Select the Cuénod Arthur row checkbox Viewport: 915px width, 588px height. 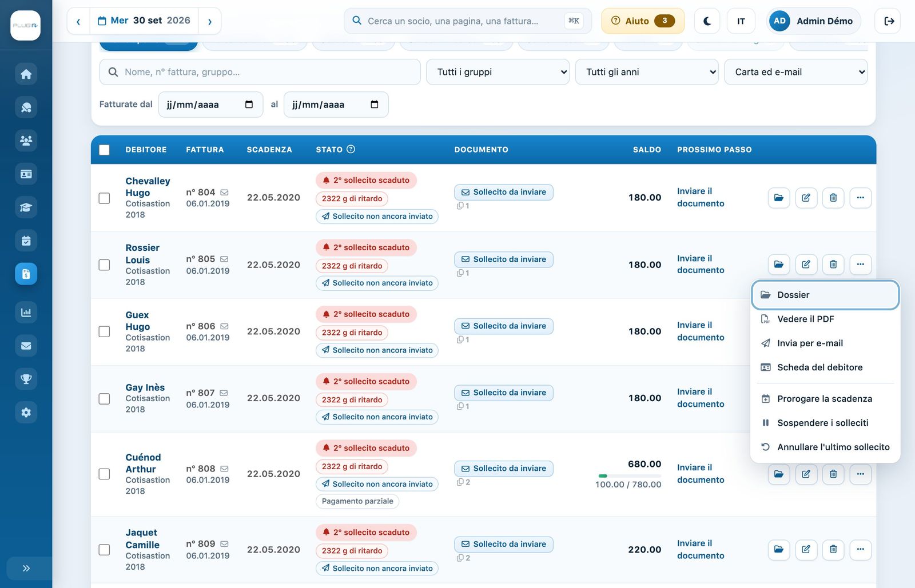[x=104, y=474]
